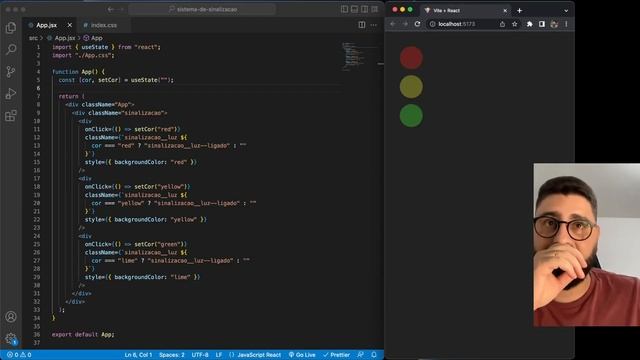
Task: Go back in the browser
Action: point(393,24)
